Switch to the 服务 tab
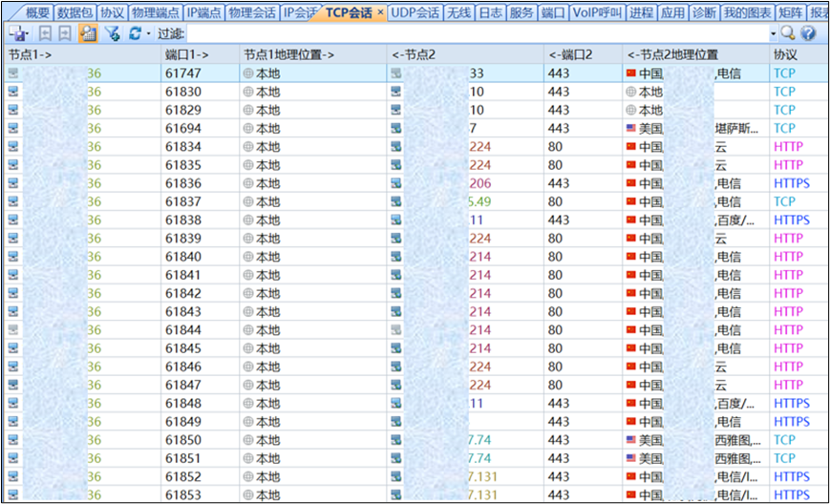 click(521, 12)
